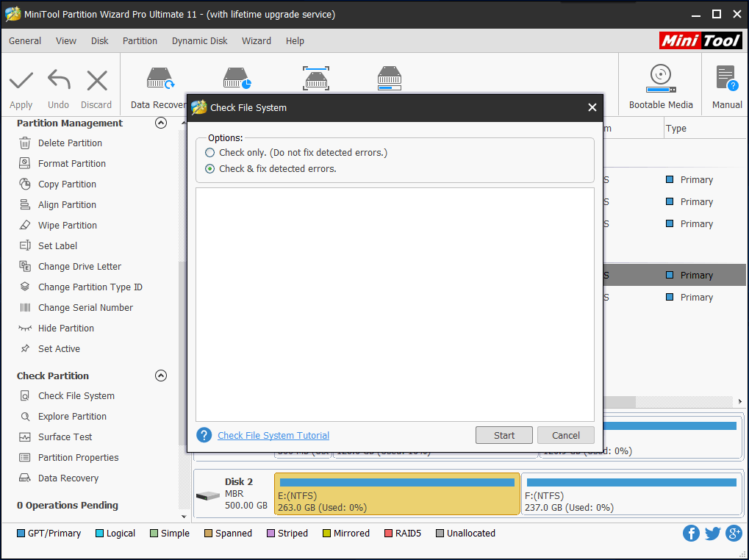Click the Mirrored legend color swatch

[327, 534]
